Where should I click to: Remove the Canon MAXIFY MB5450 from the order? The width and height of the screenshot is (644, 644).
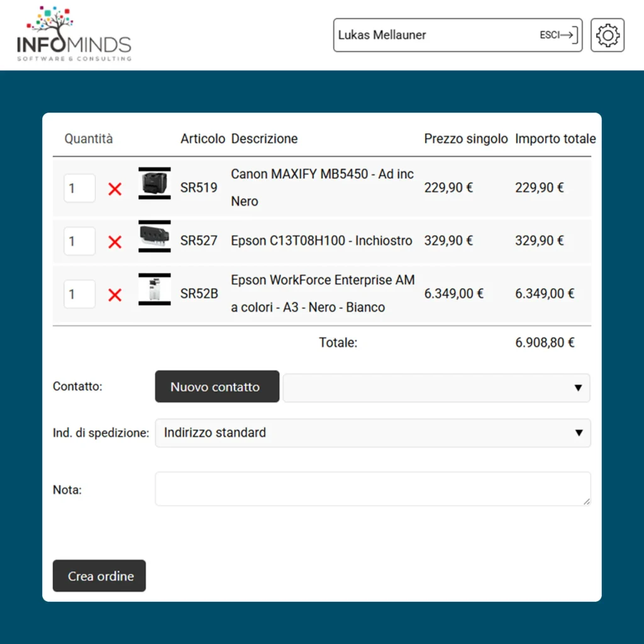point(115,187)
